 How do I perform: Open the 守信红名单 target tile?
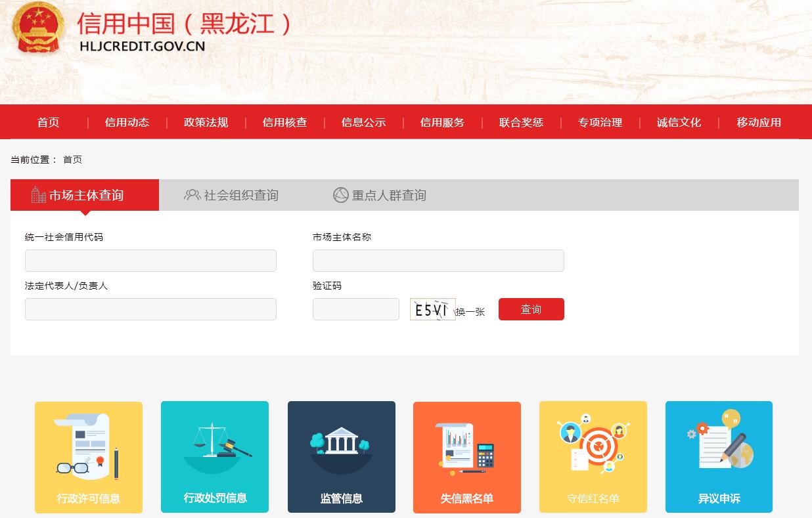pyautogui.click(x=593, y=457)
